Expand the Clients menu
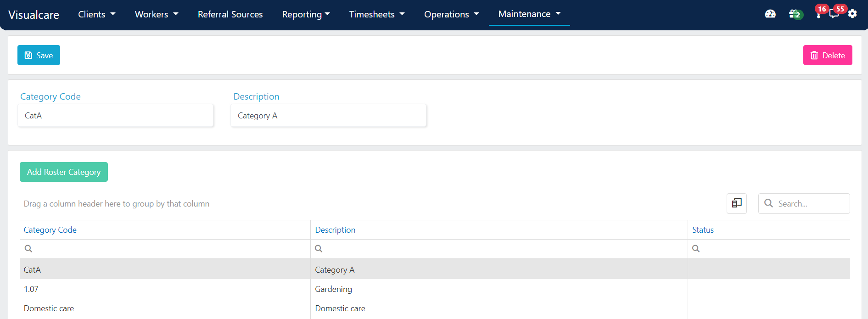This screenshot has height=319, width=868. click(96, 14)
